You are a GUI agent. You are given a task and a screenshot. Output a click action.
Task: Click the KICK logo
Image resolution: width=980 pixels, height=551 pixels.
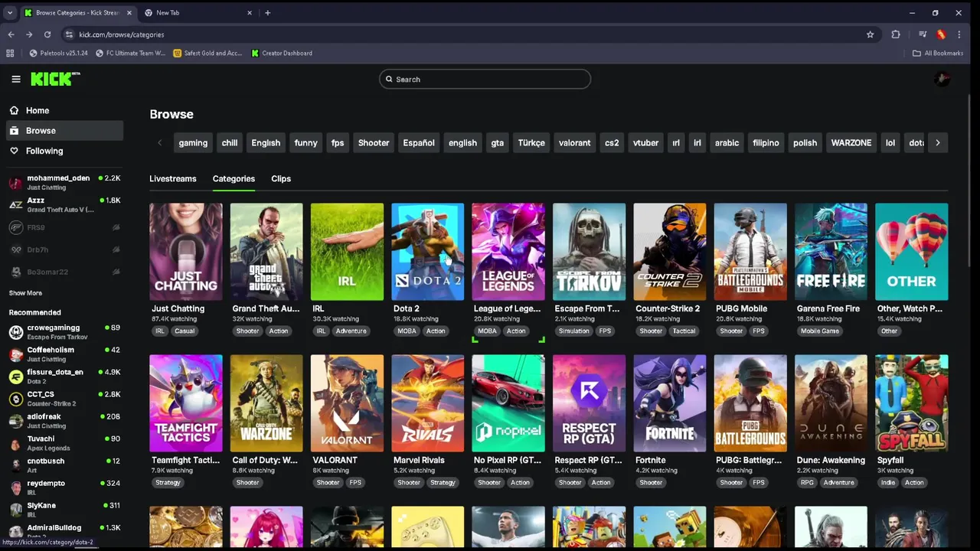pyautogui.click(x=55, y=79)
